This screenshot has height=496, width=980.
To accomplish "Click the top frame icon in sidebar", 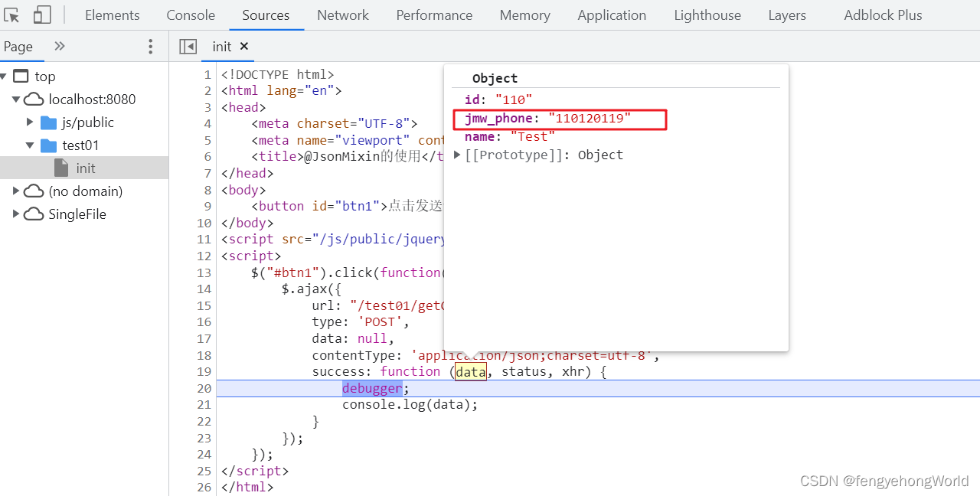I will point(21,76).
